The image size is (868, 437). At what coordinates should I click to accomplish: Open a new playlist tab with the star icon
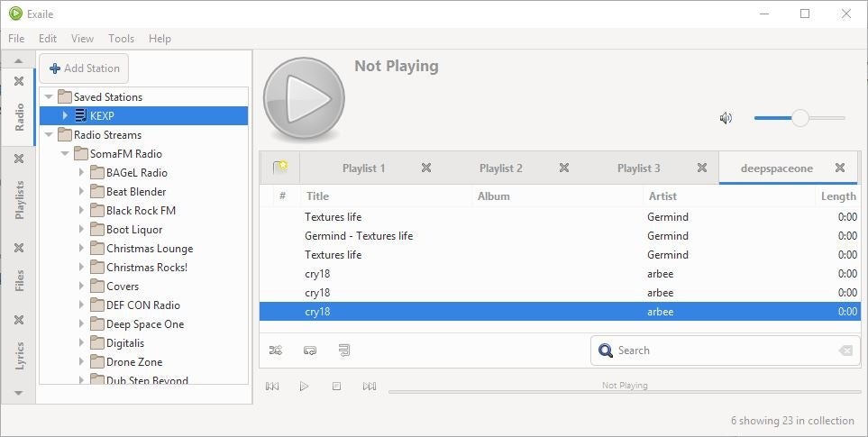(x=279, y=168)
